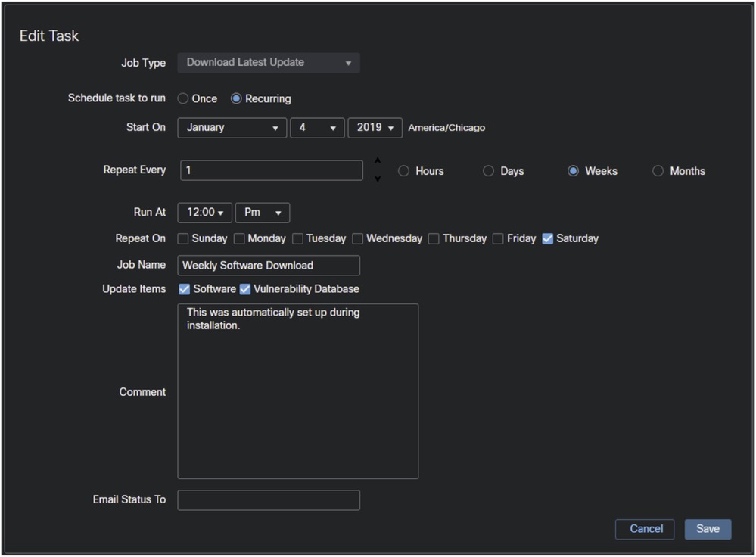Click the Update Items label
This screenshot has width=756, height=557.
point(134,289)
